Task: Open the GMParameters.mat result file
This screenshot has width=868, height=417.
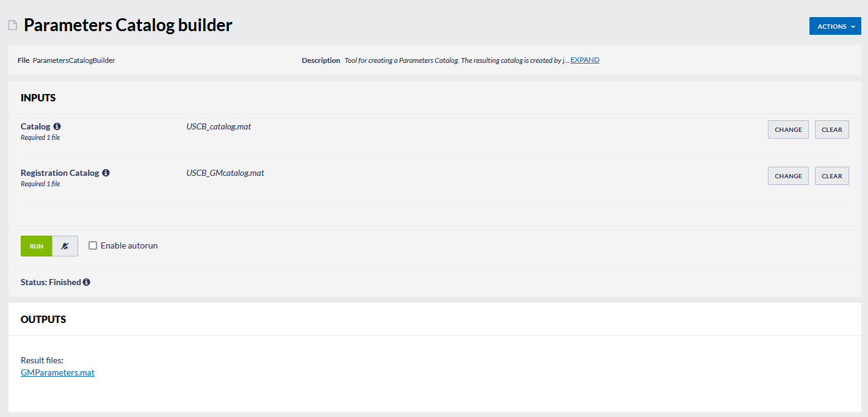Action: tap(57, 372)
